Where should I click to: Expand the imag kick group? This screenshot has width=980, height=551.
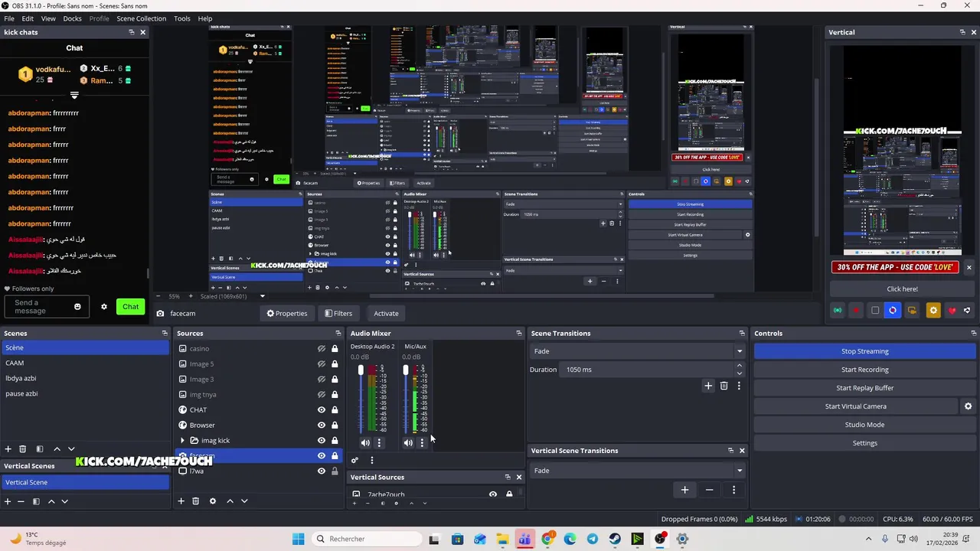pyautogui.click(x=182, y=440)
